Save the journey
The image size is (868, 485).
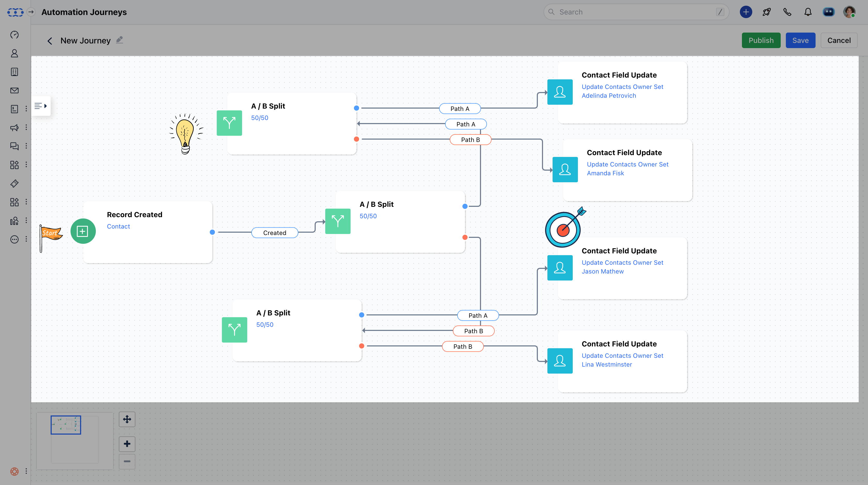coord(800,41)
